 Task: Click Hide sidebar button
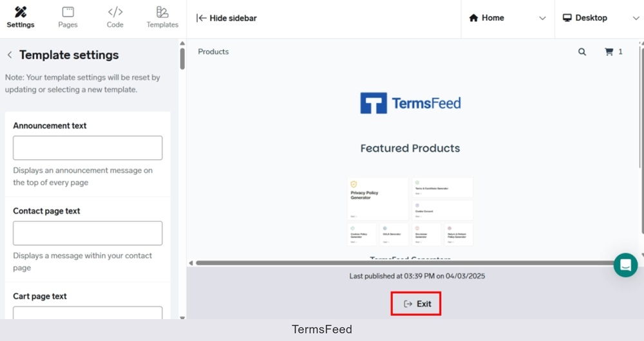pos(226,18)
